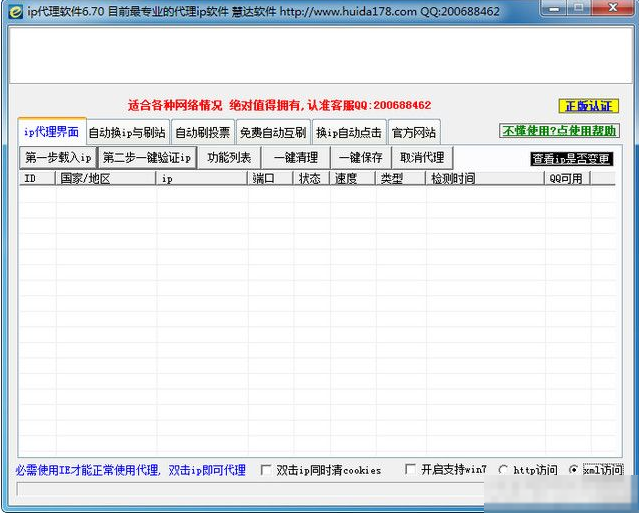Toggle the 开启支持win7 checkbox
639x513 pixels.
[410, 470]
